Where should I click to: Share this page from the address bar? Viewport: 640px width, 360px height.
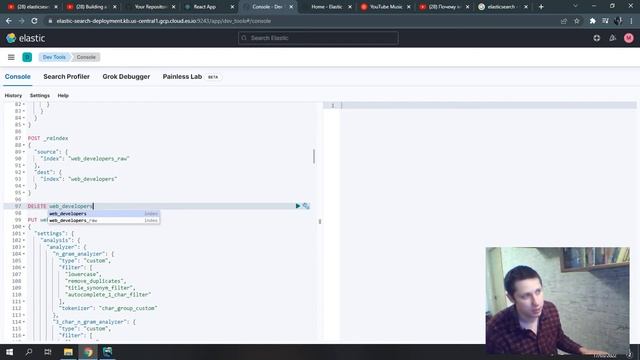(564, 21)
